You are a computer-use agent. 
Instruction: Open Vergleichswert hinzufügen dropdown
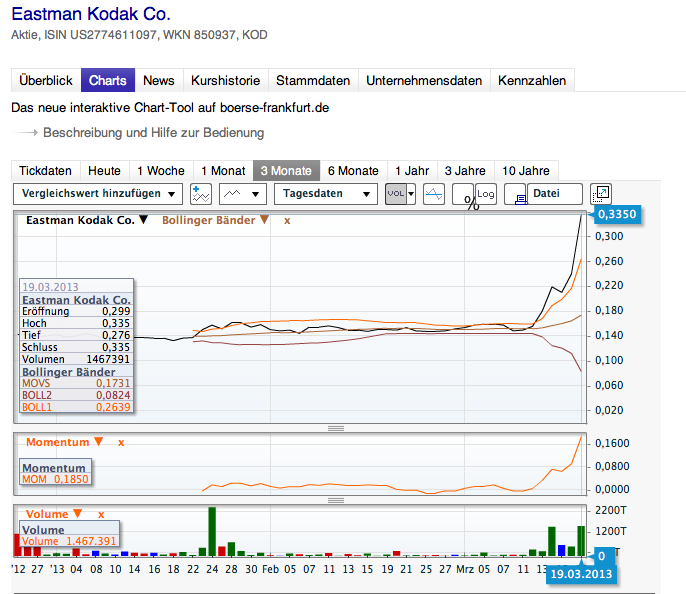(98, 194)
